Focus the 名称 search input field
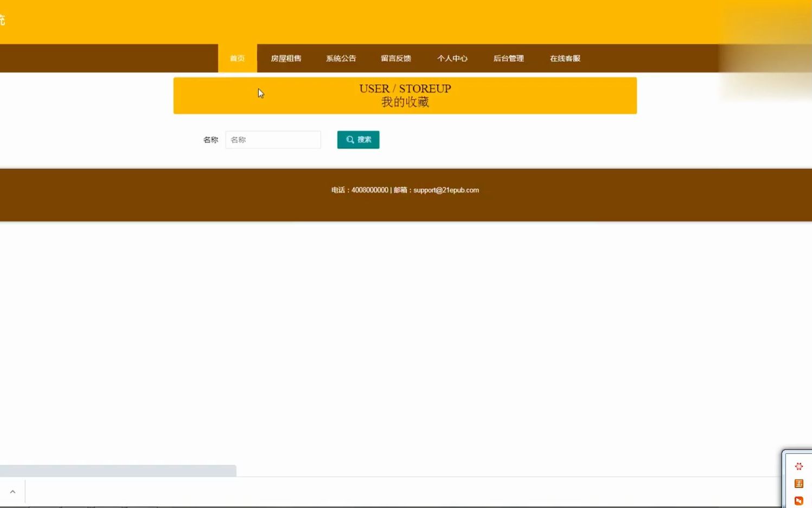The image size is (812, 508). coord(273,139)
